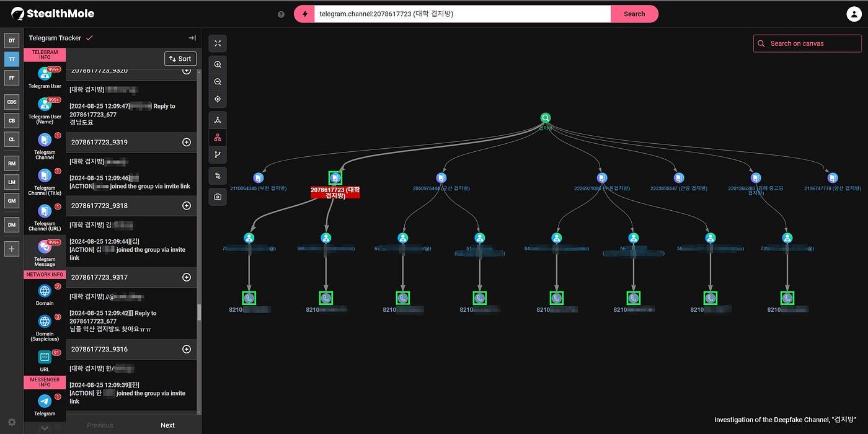Click message text "경남도요"

click(81, 123)
